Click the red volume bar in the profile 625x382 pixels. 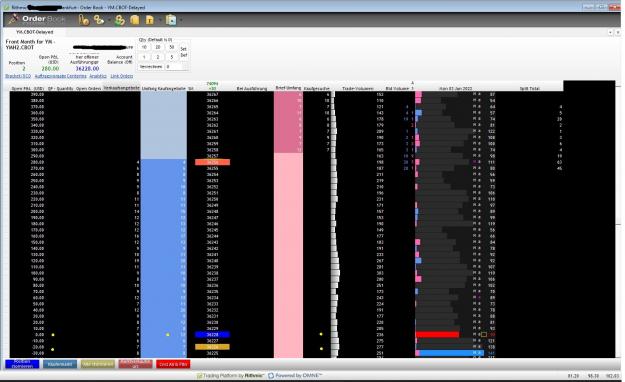437,335
